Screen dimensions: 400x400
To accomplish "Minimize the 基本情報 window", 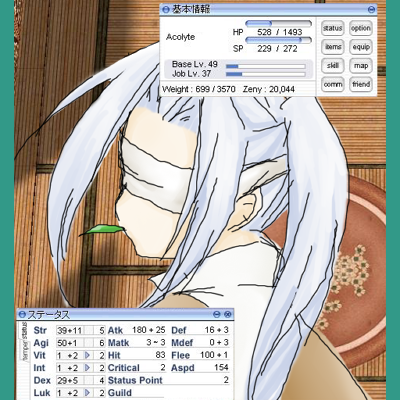I will (x=371, y=9).
